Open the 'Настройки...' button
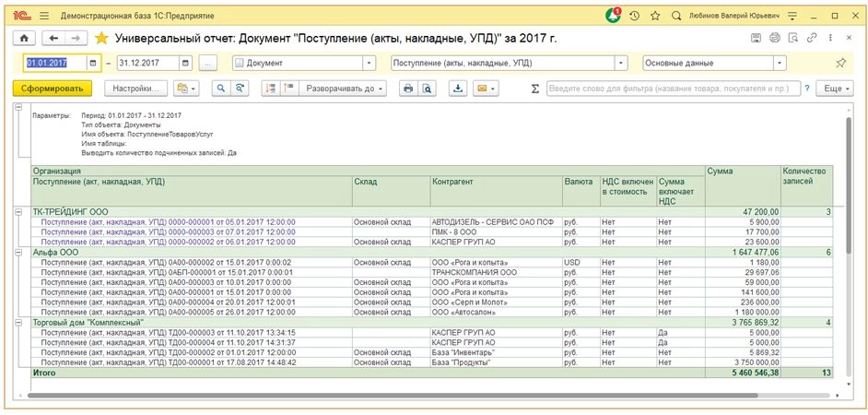The width and height of the screenshot is (868, 415). click(135, 89)
